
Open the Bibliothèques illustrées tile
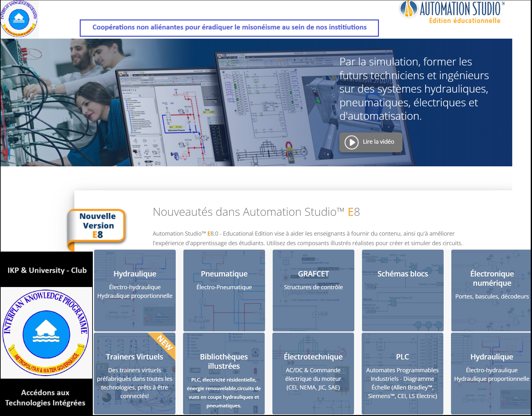point(224,373)
